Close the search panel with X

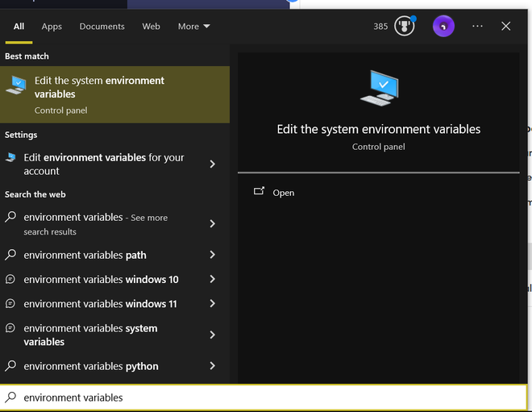505,27
